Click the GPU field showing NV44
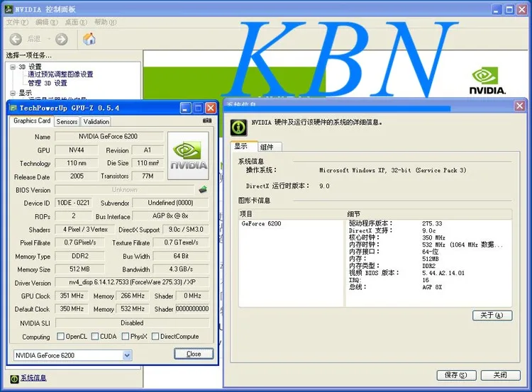This screenshot has height=392, width=532. pos(77,150)
